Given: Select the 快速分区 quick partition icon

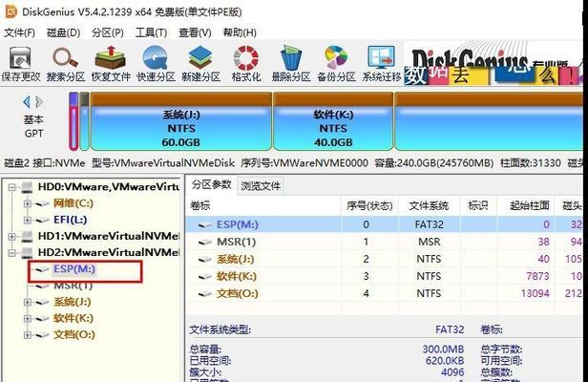Looking at the screenshot, I should pyautogui.click(x=156, y=64).
